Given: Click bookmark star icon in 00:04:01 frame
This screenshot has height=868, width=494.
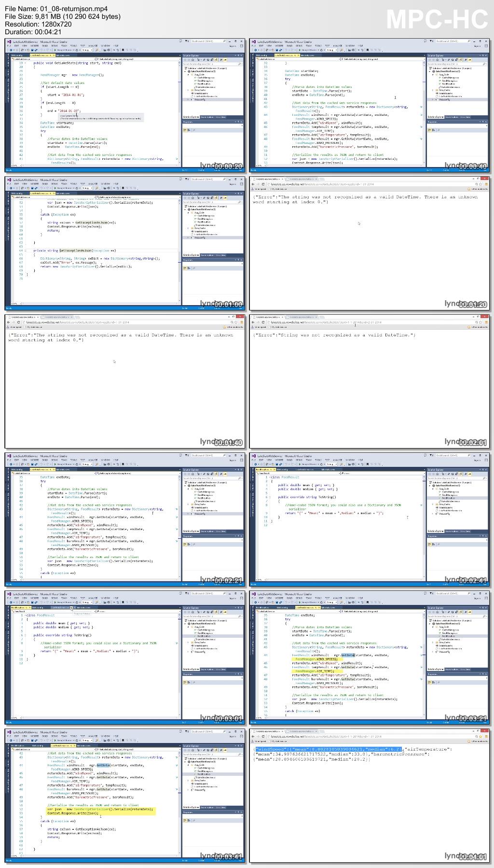Looking at the screenshot, I should coord(481,737).
